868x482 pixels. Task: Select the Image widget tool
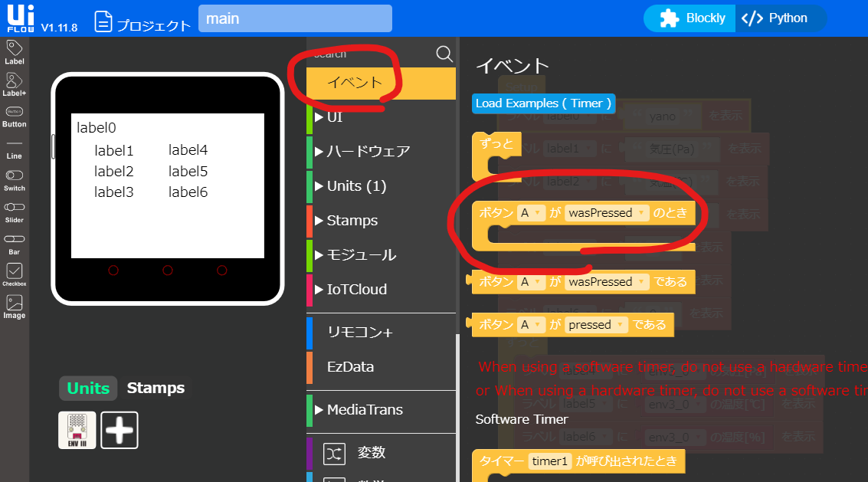[14, 305]
